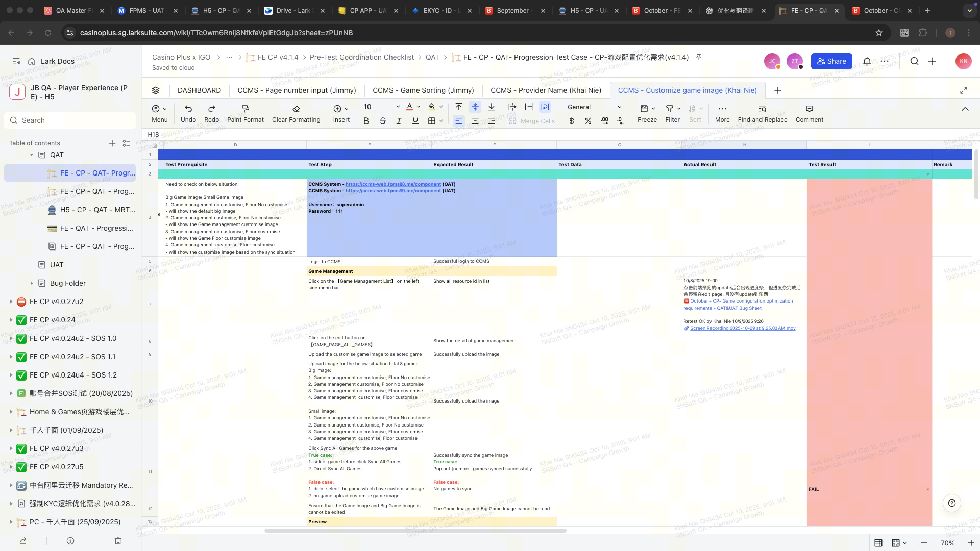Open the notifications bell
The width and height of the screenshot is (980, 551).
click(867, 61)
